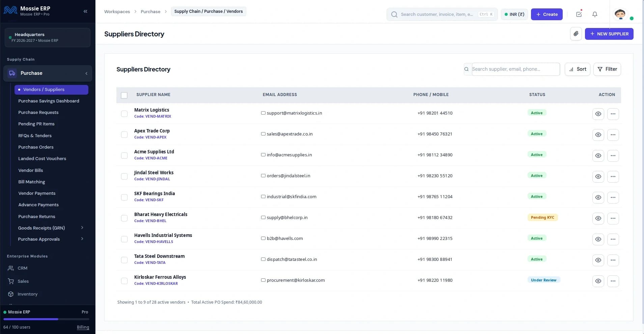644x334 pixels.
Task: Open Purchase Orders in sidebar
Action: pos(36,147)
